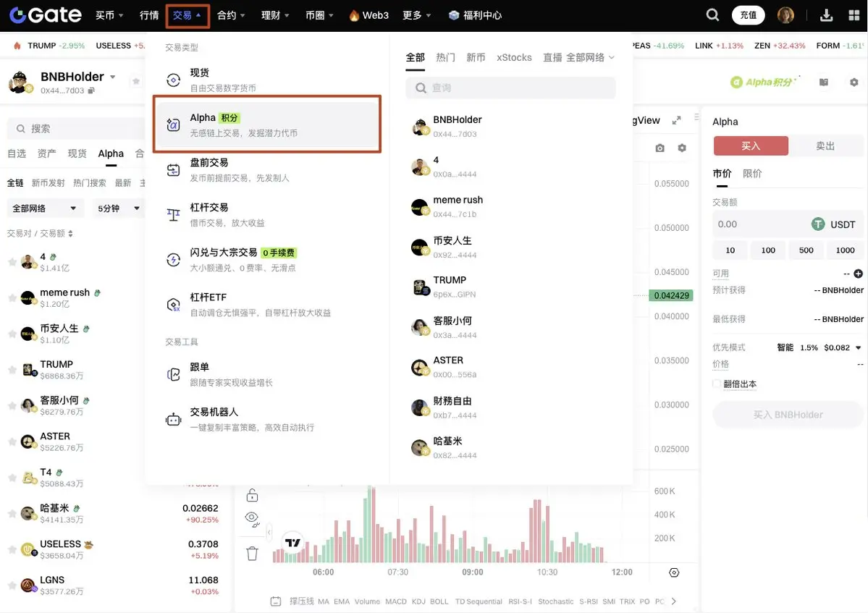
Task: Switch to 卖出 sell side
Action: click(825, 146)
